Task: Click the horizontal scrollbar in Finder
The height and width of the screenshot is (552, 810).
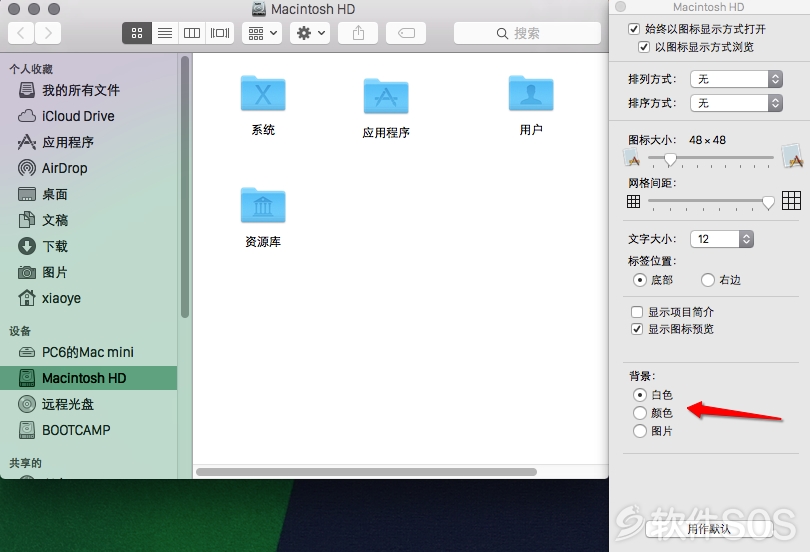Action: point(366,472)
